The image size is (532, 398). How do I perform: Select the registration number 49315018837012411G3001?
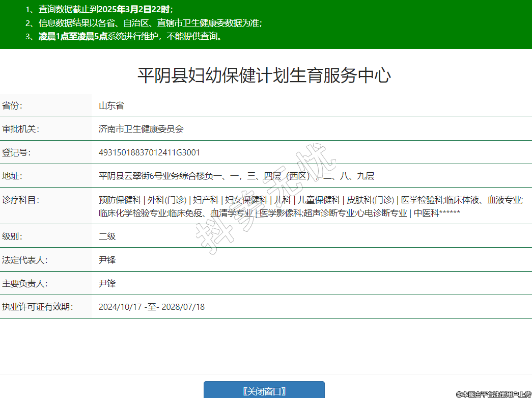point(149,153)
